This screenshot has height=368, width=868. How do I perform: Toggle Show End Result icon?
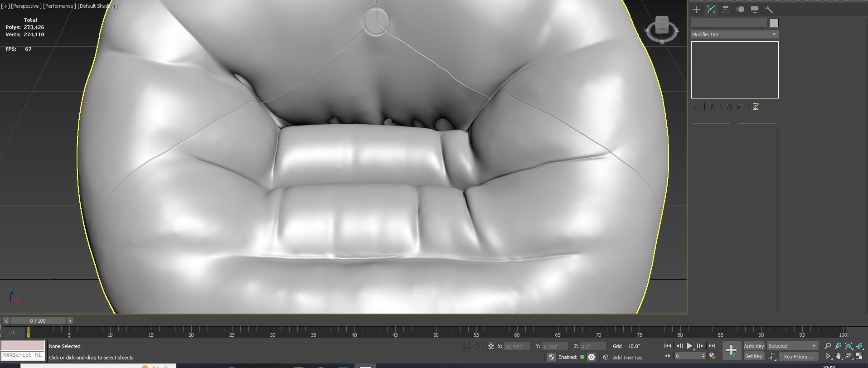click(x=712, y=107)
